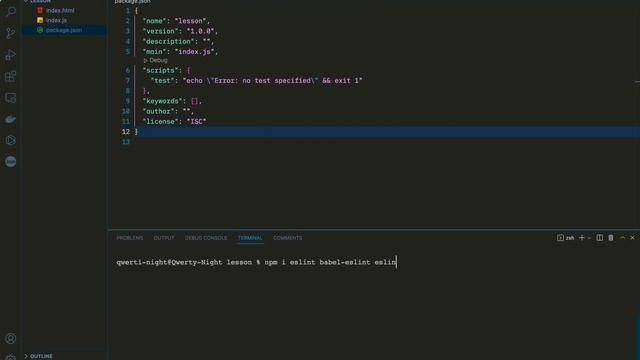Click the "version": "1.0.0" line
The image size is (640, 360).
(x=180, y=31)
